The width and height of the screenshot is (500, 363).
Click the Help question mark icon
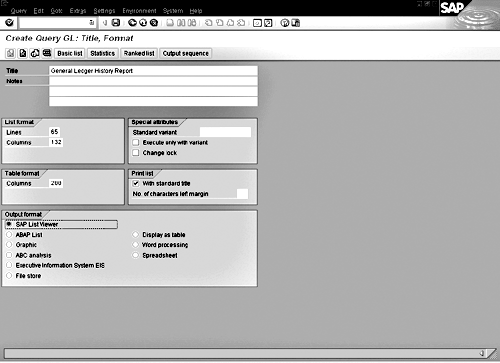click(x=285, y=23)
